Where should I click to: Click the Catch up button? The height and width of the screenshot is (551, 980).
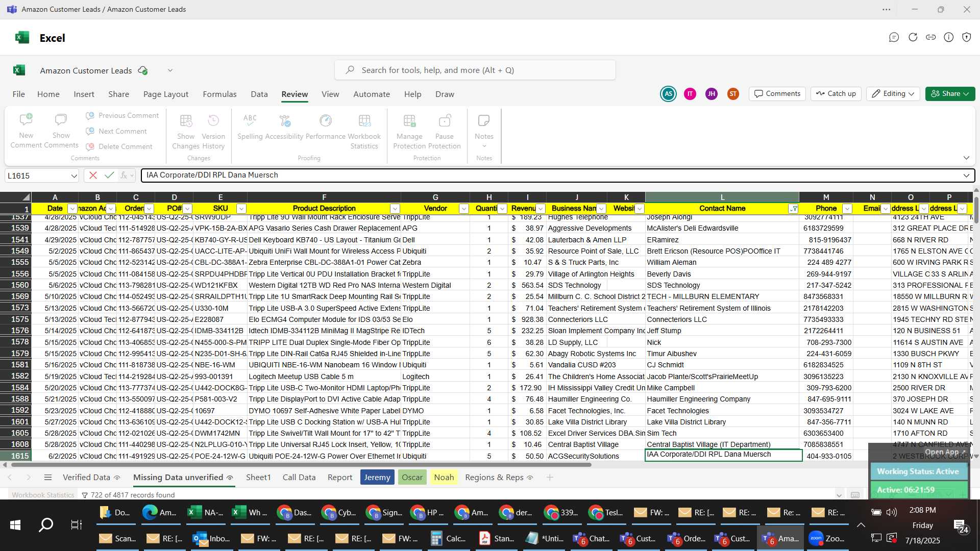click(x=836, y=94)
